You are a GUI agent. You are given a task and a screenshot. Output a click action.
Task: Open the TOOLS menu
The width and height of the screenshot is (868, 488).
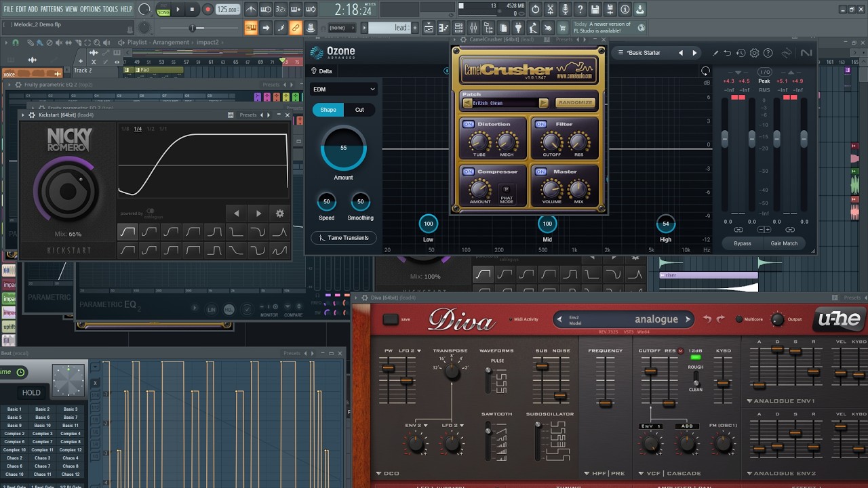[x=110, y=9]
